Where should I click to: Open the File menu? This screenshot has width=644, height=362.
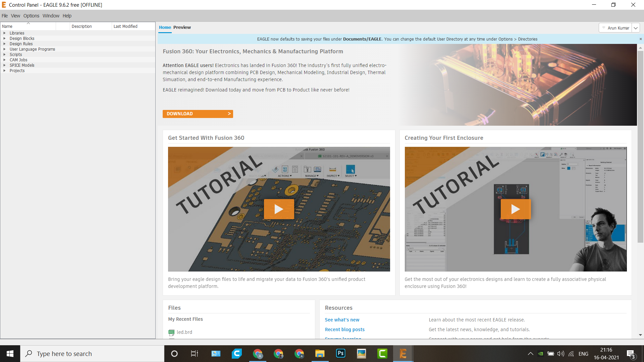(5, 16)
